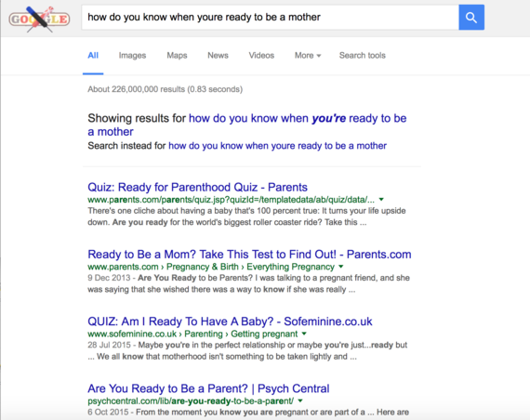
Task: Open dropdown arrow beside parents.com quiz URL
Action: pyautogui.click(x=381, y=200)
